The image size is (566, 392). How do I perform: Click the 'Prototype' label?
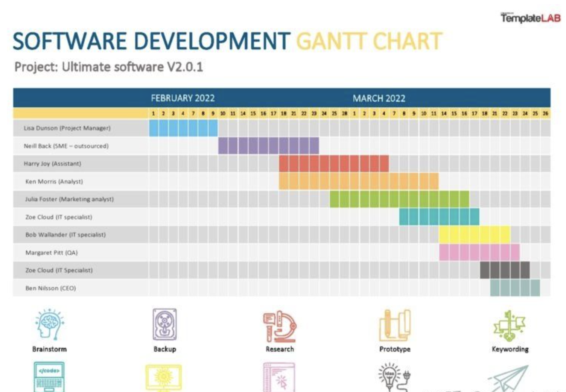[x=395, y=349]
